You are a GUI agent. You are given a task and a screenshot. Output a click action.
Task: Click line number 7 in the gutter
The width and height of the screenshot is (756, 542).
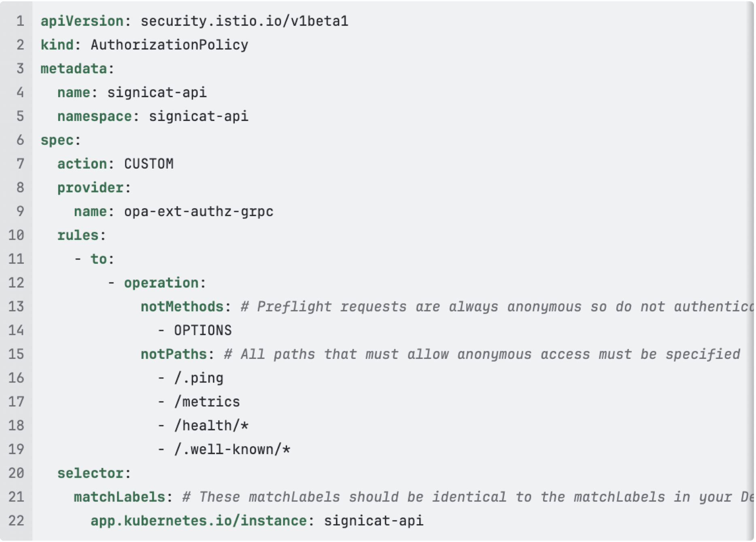click(20, 164)
